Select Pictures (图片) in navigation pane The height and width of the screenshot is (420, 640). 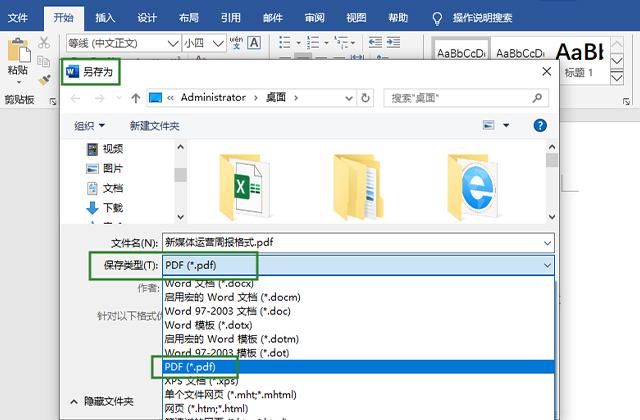105,168
